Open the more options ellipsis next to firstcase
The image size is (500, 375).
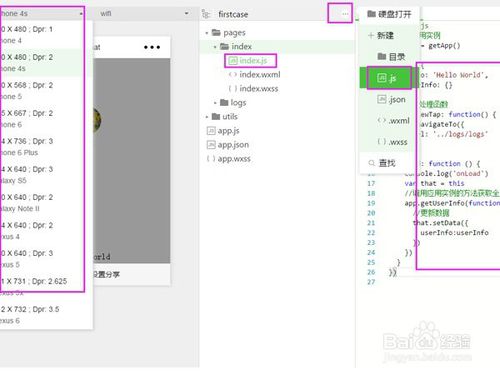(x=345, y=14)
